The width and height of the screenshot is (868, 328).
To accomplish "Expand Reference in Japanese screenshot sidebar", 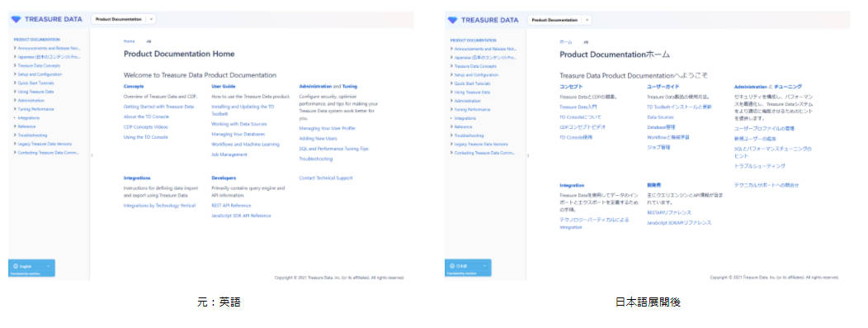I will click(x=461, y=127).
